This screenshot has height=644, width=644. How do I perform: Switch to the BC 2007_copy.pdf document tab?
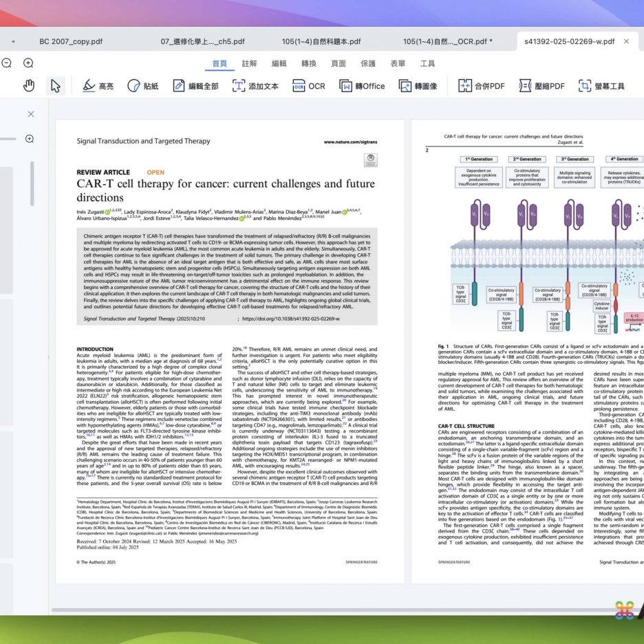click(71, 41)
